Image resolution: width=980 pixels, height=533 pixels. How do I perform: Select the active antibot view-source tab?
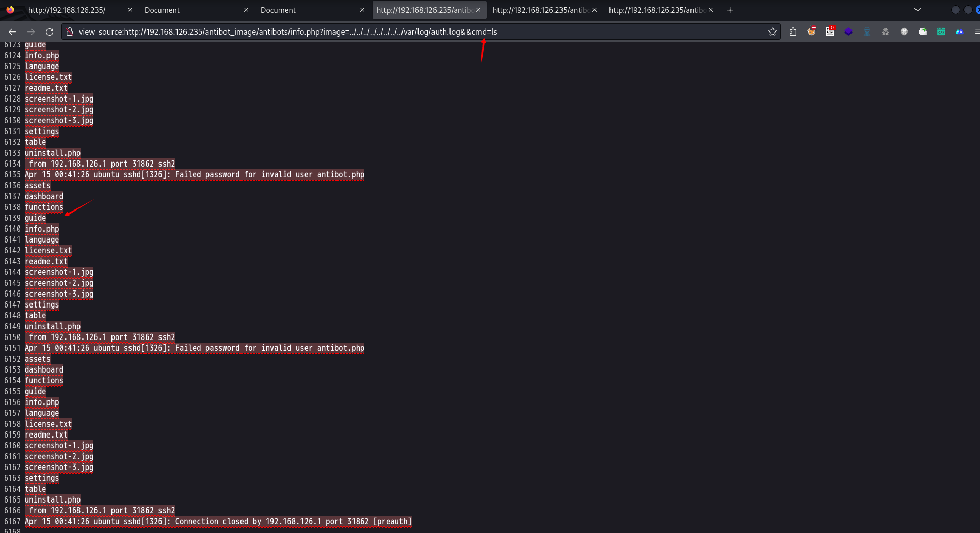coord(424,10)
